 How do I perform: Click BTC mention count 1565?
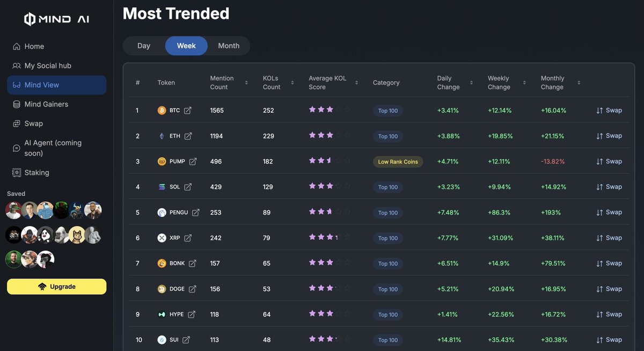(217, 111)
